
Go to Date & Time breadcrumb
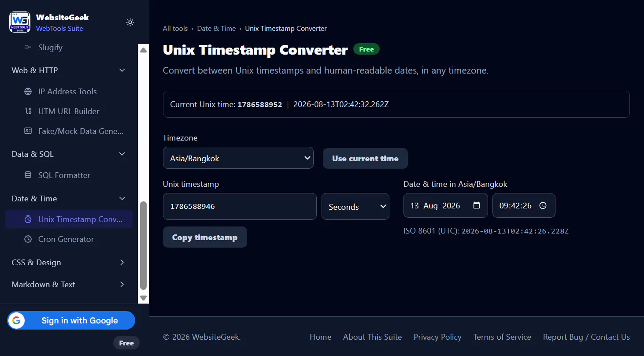(x=216, y=28)
